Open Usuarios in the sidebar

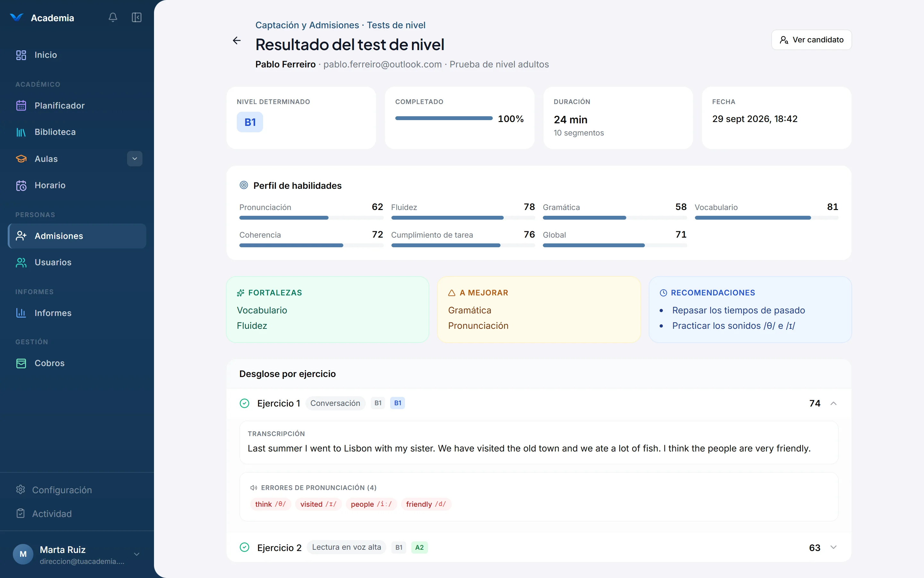77,263
